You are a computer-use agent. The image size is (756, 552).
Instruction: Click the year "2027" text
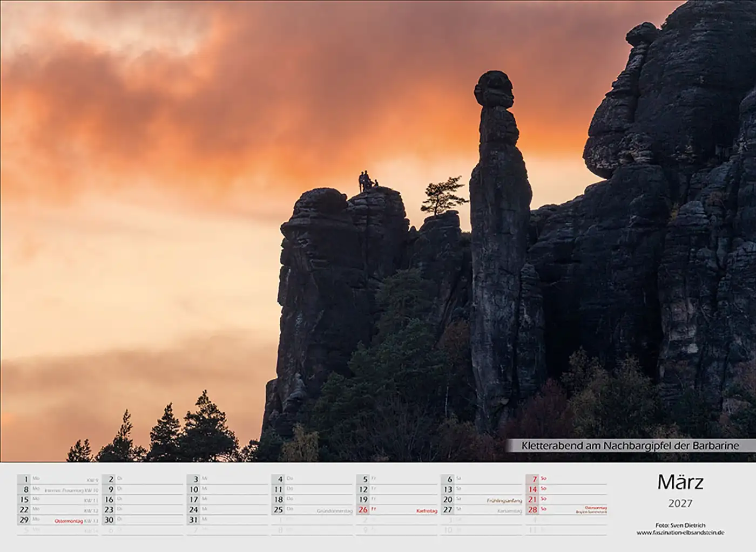[680, 503]
